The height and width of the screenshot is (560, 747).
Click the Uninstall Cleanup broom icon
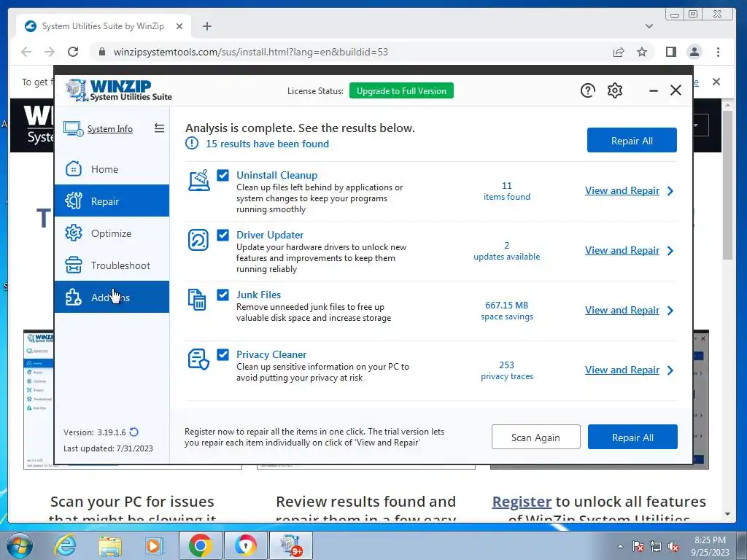[x=198, y=181]
